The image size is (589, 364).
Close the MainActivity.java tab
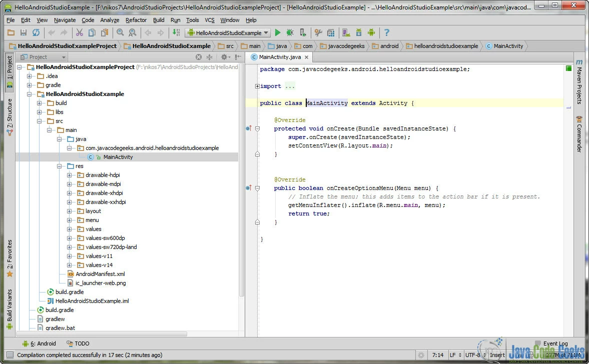click(x=307, y=57)
